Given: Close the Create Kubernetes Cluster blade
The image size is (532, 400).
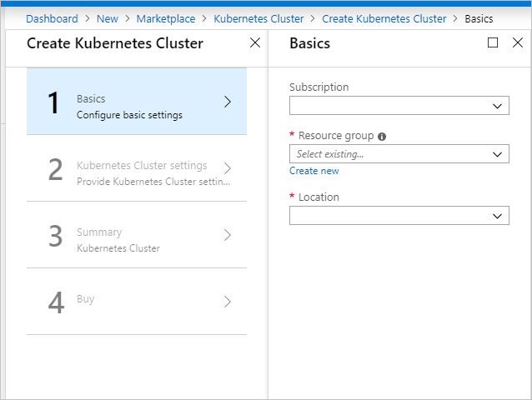Looking at the screenshot, I should (255, 42).
